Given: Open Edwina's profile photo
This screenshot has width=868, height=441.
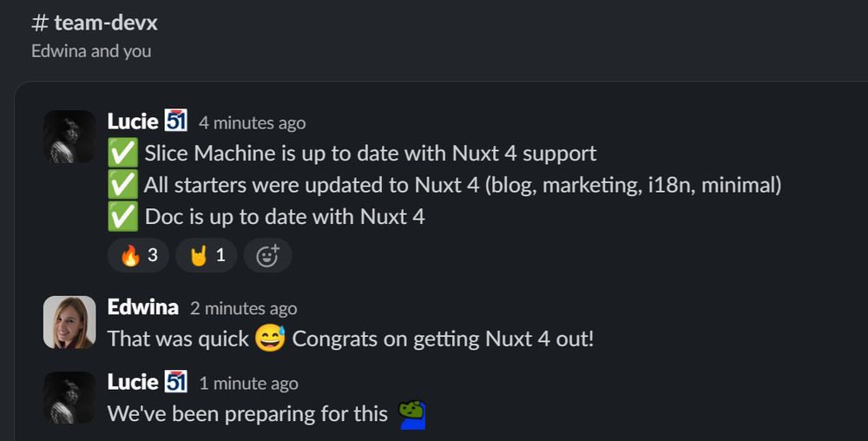Looking at the screenshot, I should 69,323.
